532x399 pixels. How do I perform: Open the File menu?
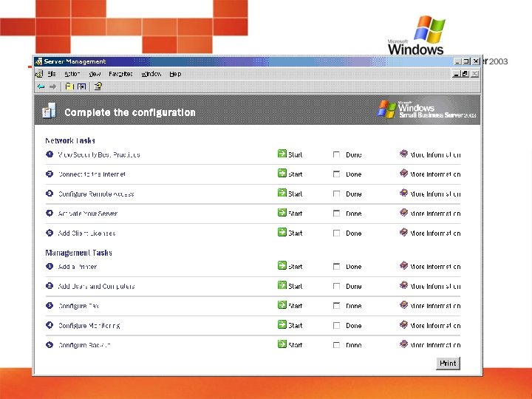pyautogui.click(x=52, y=74)
